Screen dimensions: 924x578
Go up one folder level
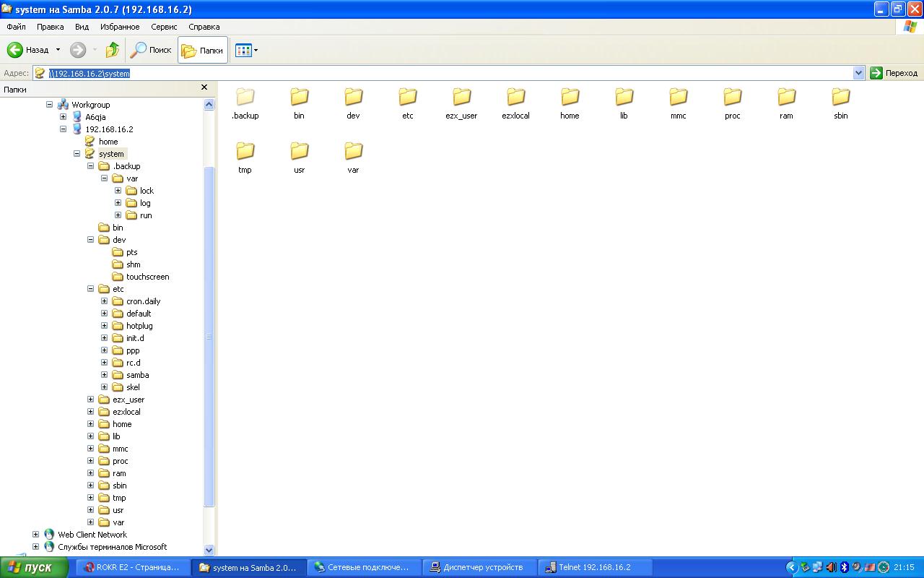[x=112, y=50]
